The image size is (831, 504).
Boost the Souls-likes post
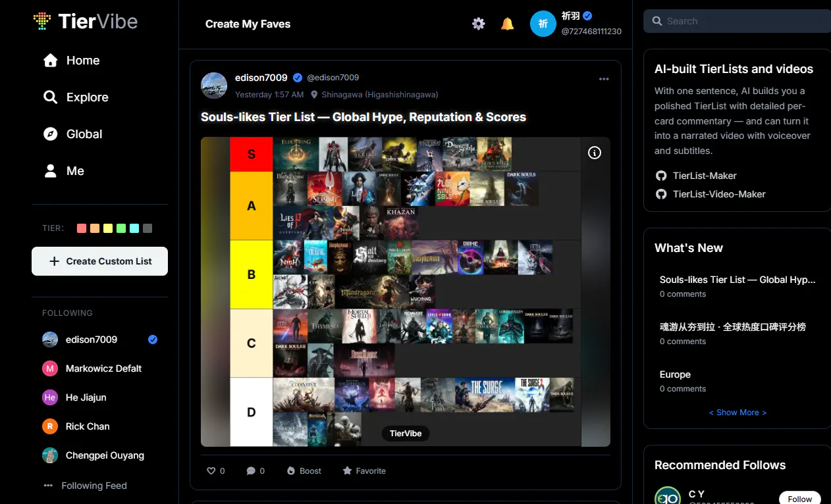(x=304, y=471)
